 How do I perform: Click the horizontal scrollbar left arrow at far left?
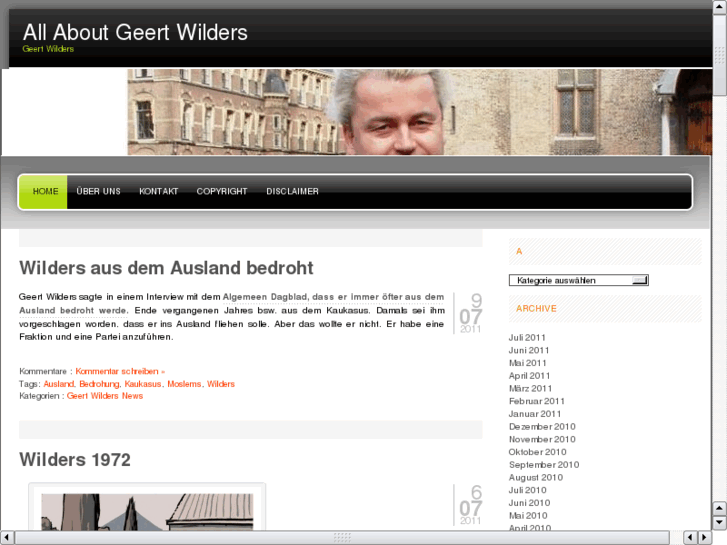click(x=6, y=538)
